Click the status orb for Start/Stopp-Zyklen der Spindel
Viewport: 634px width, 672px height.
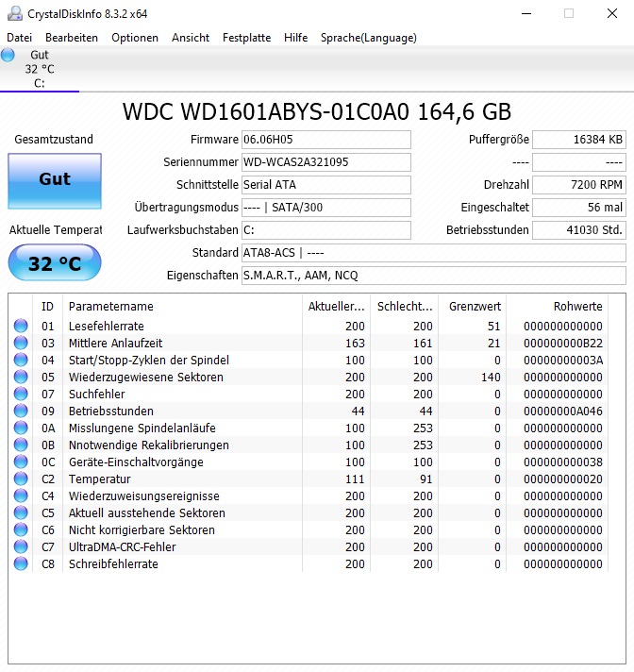(21, 360)
